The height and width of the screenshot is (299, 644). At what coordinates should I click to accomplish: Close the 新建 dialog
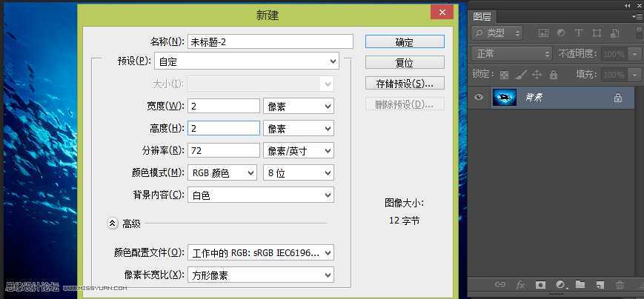click(x=442, y=13)
